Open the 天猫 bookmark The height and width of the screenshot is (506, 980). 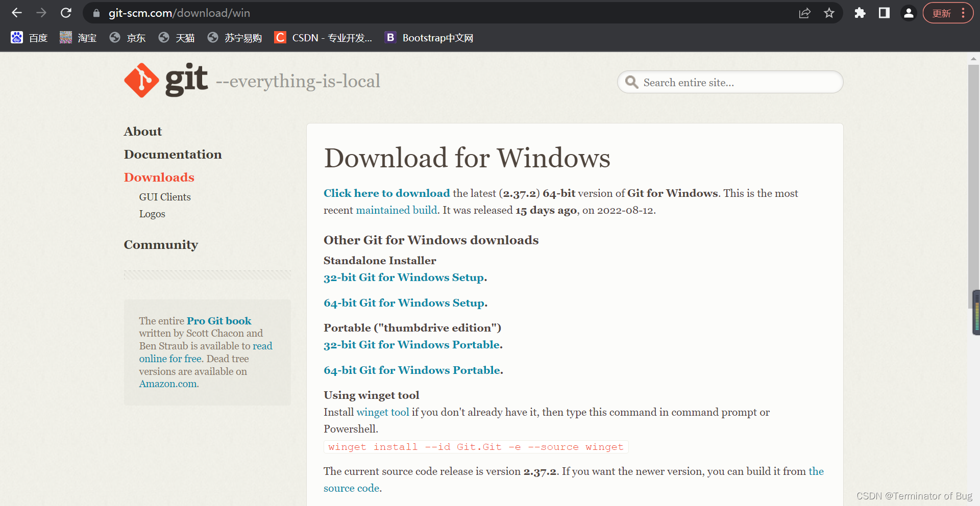[x=177, y=38]
